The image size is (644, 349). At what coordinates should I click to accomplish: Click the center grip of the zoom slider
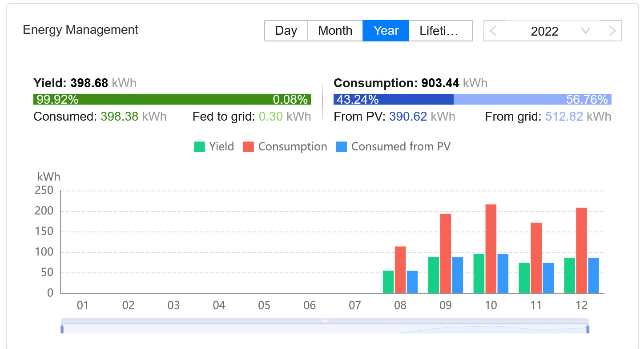pyautogui.click(x=325, y=321)
